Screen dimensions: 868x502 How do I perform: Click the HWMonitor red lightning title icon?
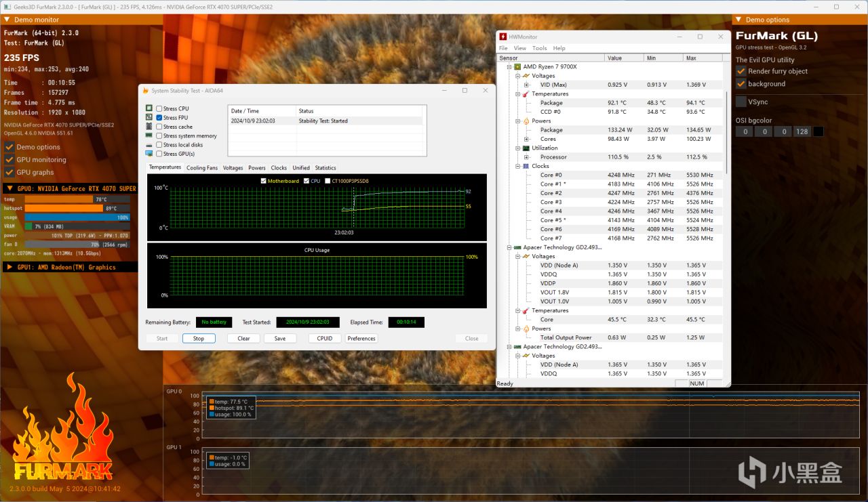coord(502,37)
